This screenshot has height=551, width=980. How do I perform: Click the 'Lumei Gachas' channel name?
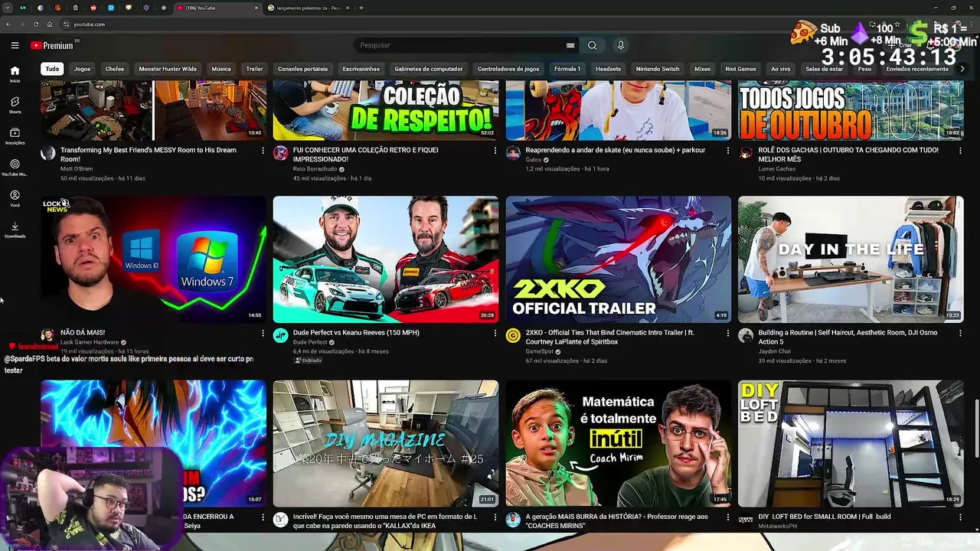tap(777, 169)
